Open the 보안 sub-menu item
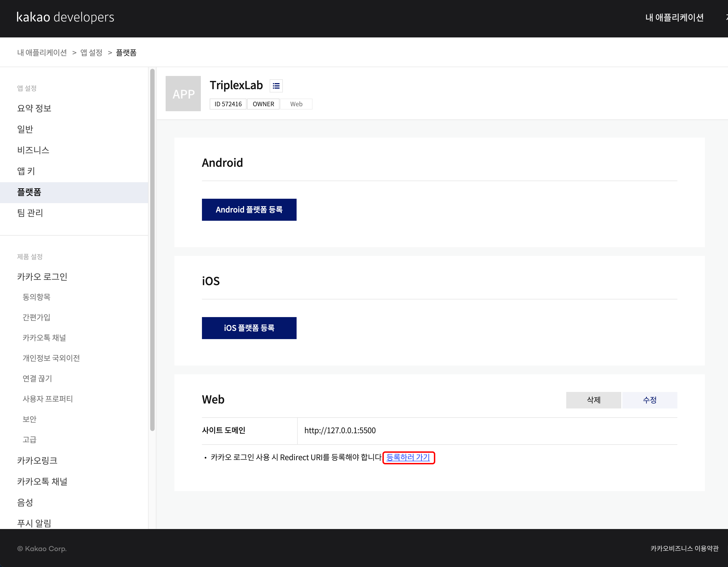Viewport: 728px width, 567px height. (x=29, y=419)
